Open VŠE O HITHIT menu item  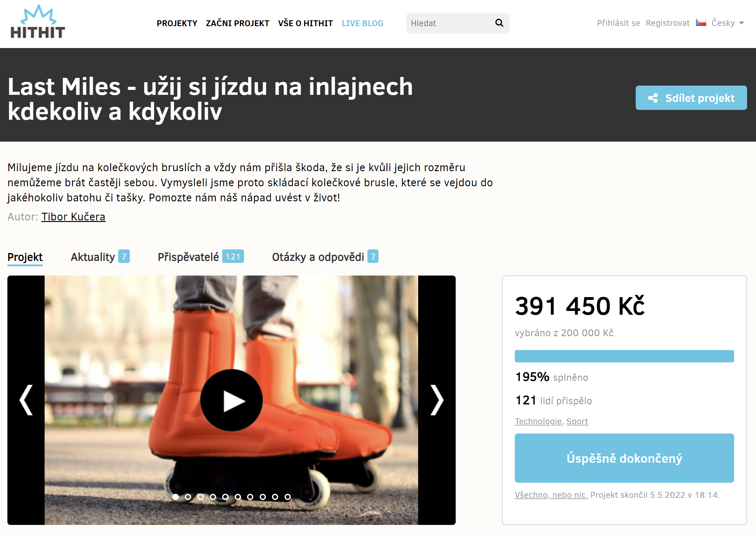coord(306,23)
